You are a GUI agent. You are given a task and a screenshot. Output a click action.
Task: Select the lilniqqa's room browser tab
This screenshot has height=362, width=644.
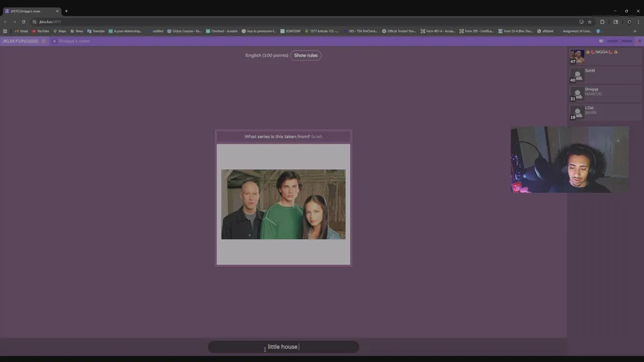click(x=31, y=11)
